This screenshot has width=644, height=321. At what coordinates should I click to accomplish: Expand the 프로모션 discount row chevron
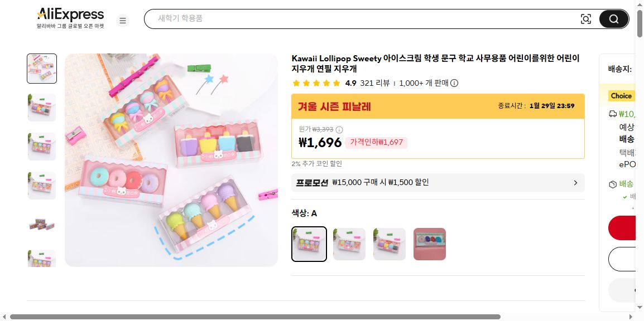(575, 183)
